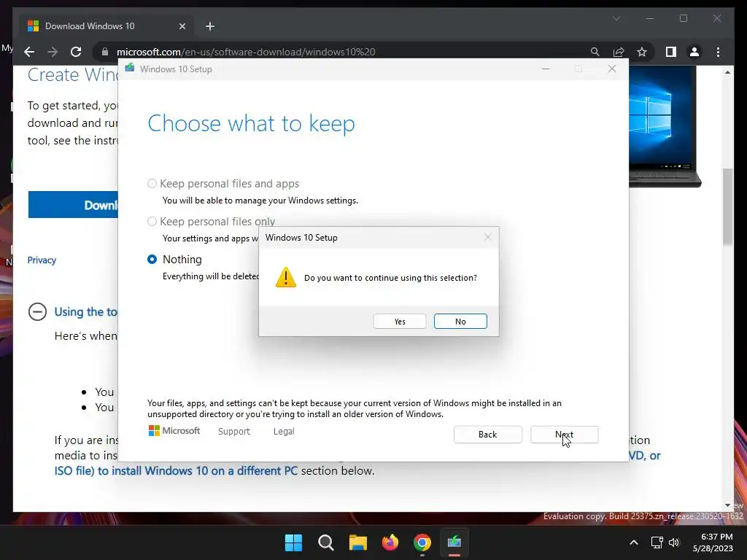The width and height of the screenshot is (747, 560).
Task: Click the ISO file link text on webpage
Action: (x=176, y=471)
